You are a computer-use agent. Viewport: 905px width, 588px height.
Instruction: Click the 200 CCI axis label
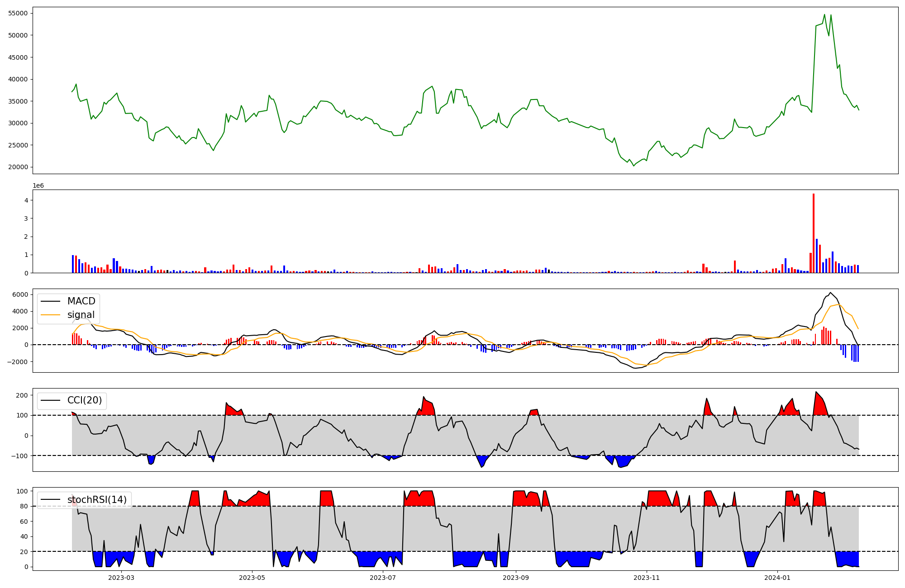(22, 395)
